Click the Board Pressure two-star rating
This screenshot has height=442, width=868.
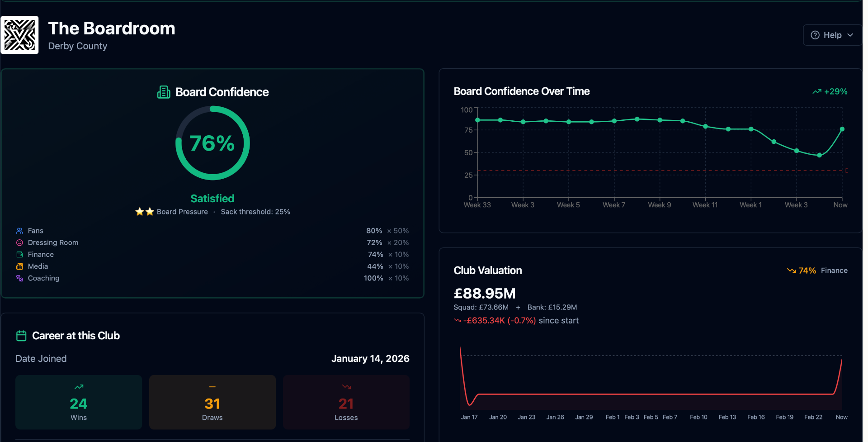145,212
